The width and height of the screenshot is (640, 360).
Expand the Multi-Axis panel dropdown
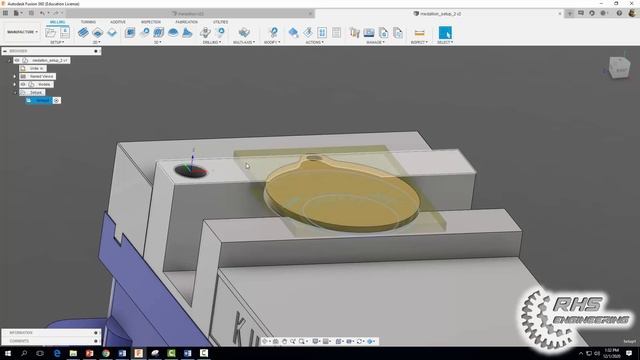coord(244,42)
